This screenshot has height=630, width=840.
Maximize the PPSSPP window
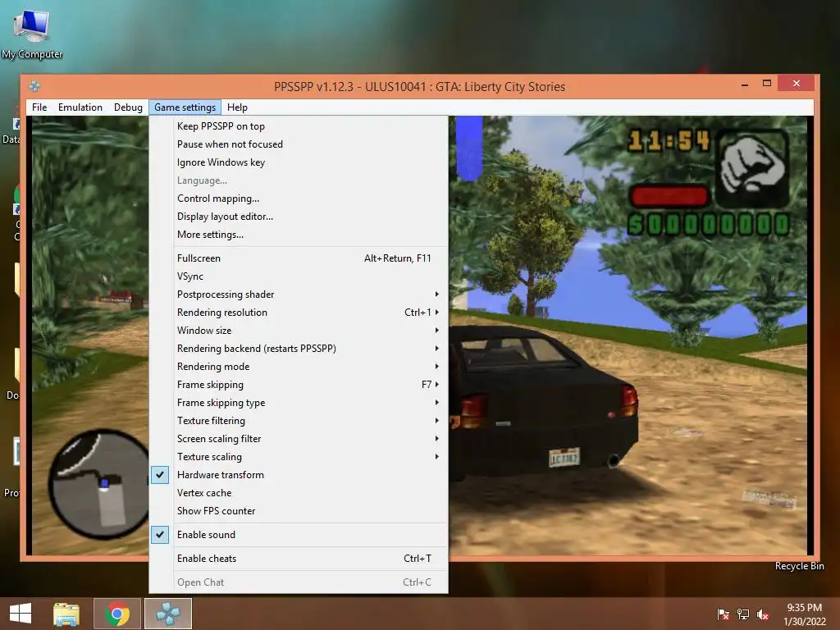pos(767,84)
